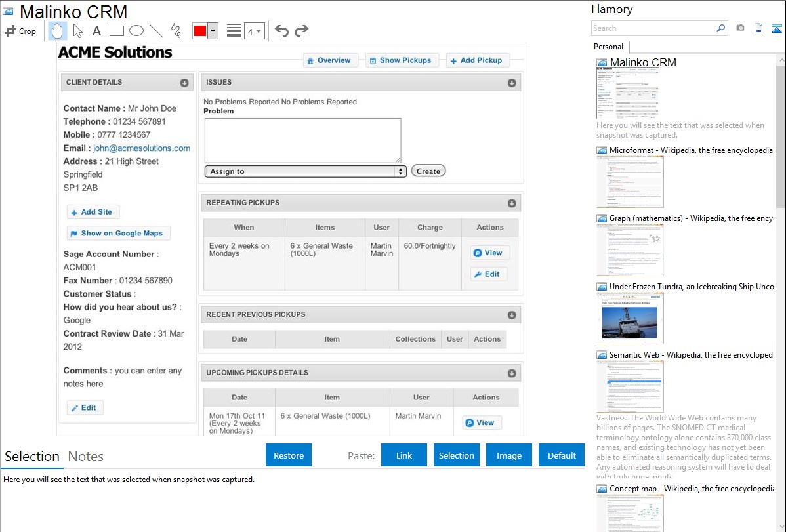786x532 pixels.
Task: Open the Overview tab in CRM
Action: pyautogui.click(x=330, y=60)
